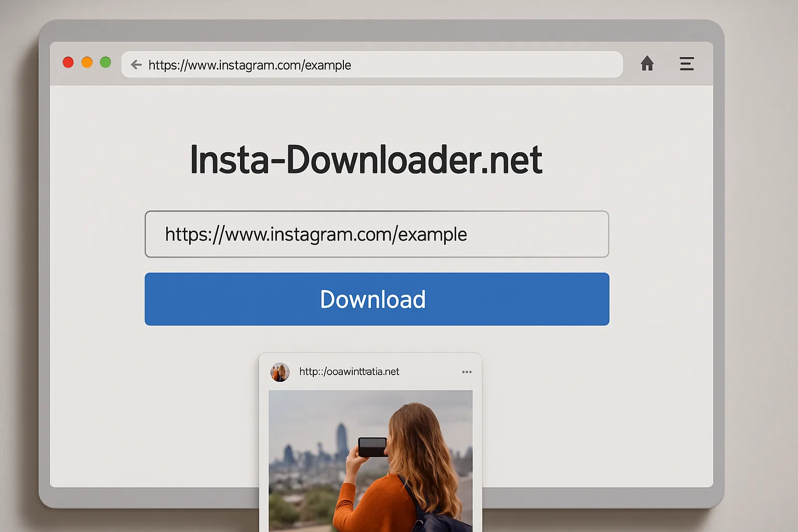The width and height of the screenshot is (798, 532).
Task: Open the ooawinttratia.net link on post
Action: point(349,371)
